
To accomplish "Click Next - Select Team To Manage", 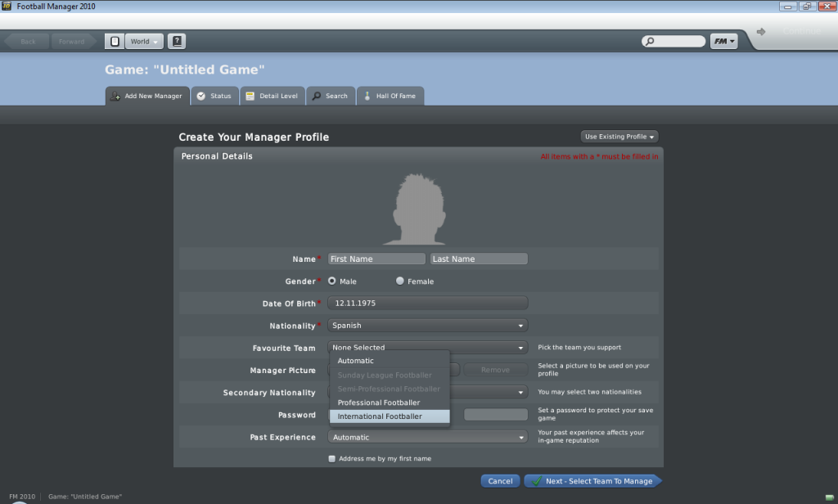I will coord(592,481).
